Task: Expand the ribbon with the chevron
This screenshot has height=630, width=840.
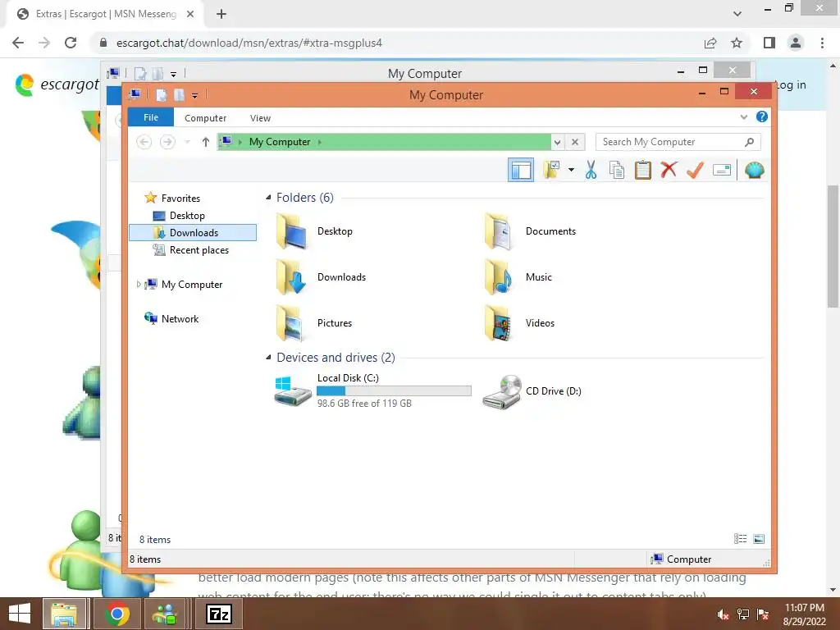Action: tap(743, 116)
